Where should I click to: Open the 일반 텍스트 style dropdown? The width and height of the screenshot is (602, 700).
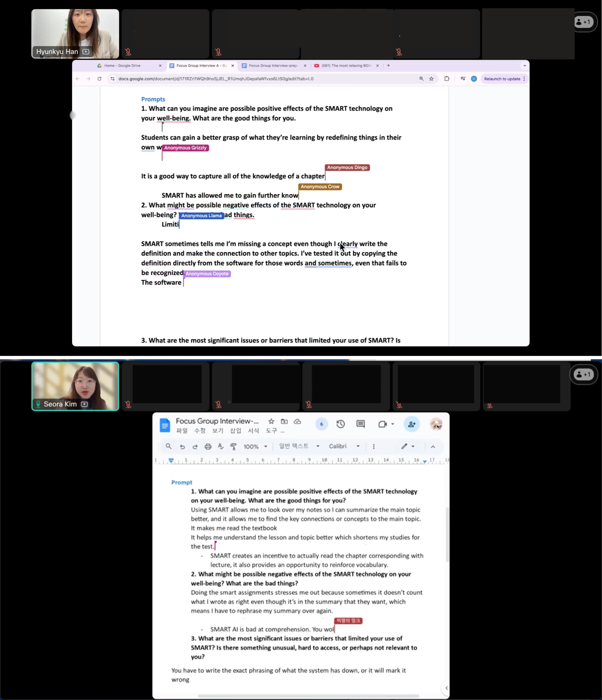tap(299, 446)
